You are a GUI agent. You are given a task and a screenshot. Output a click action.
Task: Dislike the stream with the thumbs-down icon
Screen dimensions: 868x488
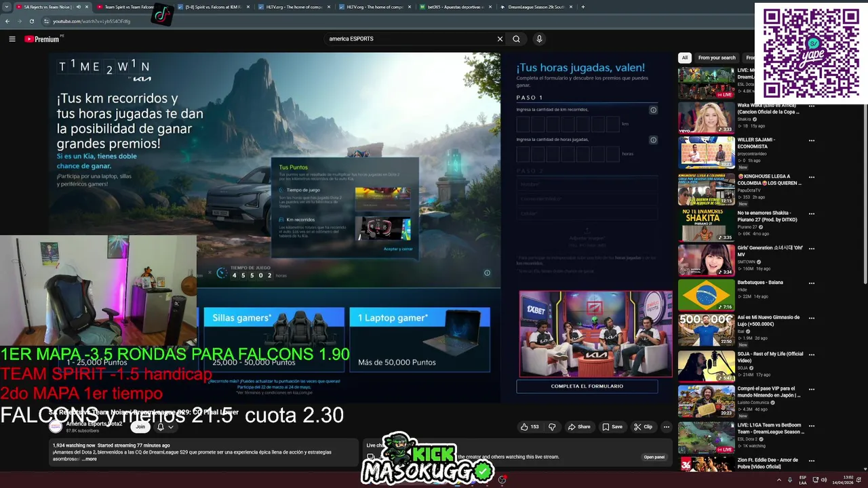tap(552, 427)
